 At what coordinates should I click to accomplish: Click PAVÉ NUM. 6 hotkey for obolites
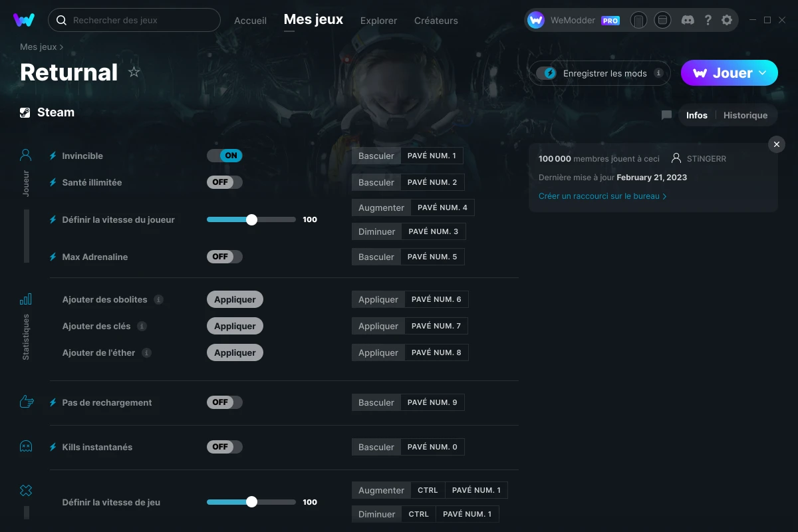point(436,299)
